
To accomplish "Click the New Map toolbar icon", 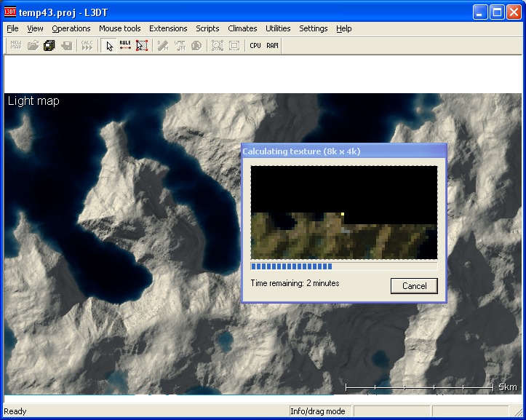I will click(x=16, y=45).
